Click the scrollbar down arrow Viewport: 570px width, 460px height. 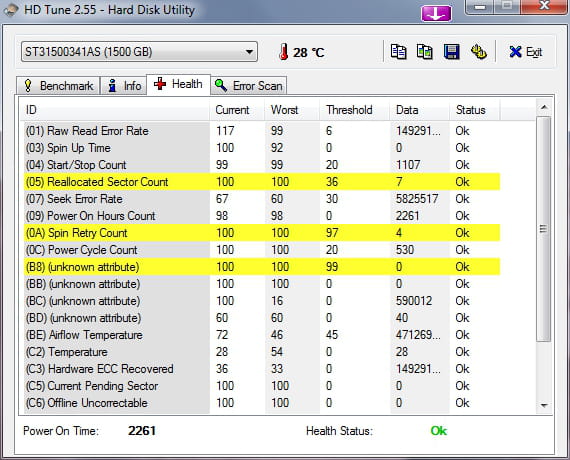pyautogui.click(x=544, y=405)
